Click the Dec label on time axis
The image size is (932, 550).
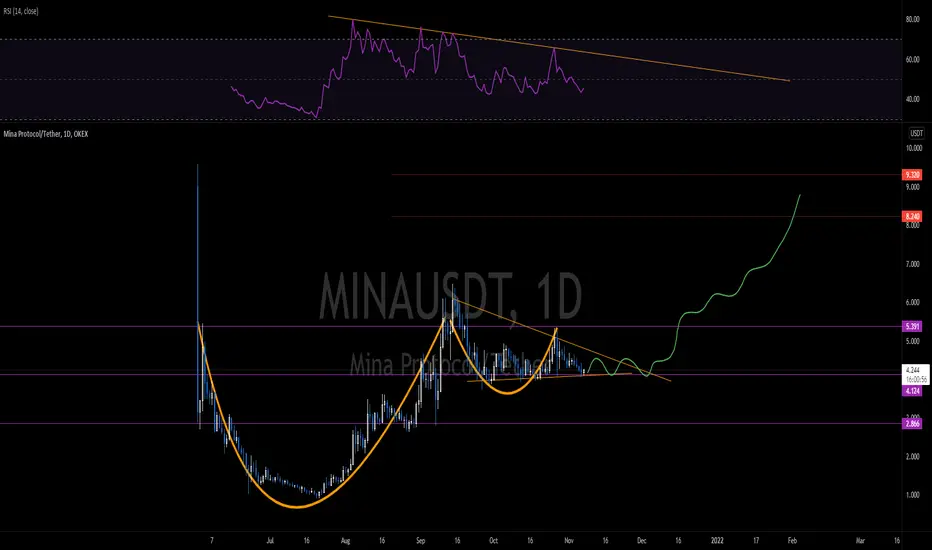tap(641, 540)
